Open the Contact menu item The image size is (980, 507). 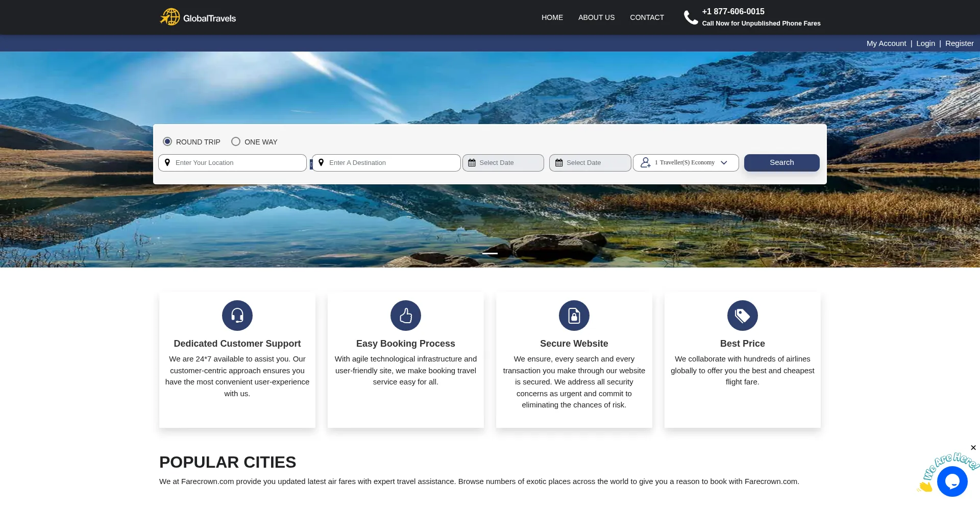tap(647, 17)
